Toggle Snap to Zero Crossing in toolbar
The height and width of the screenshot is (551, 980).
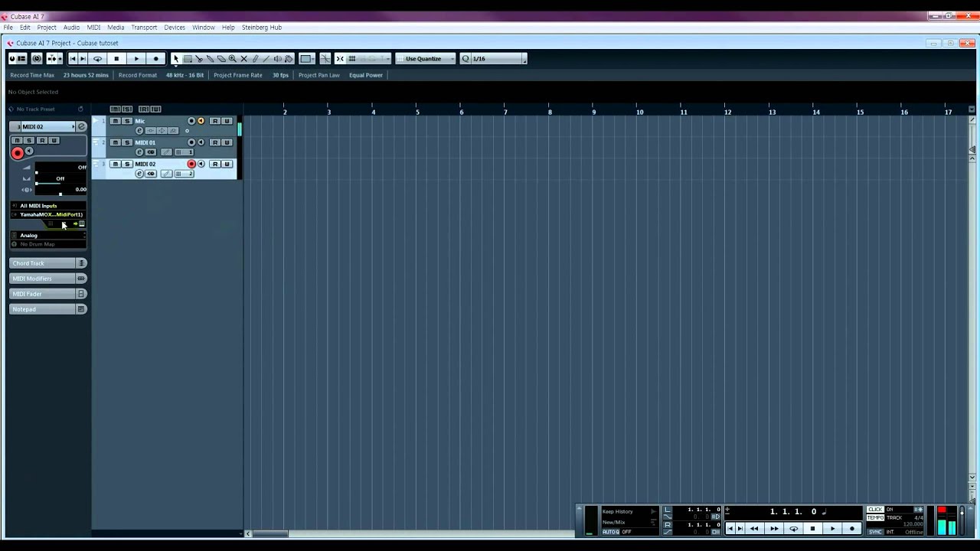coord(325,58)
